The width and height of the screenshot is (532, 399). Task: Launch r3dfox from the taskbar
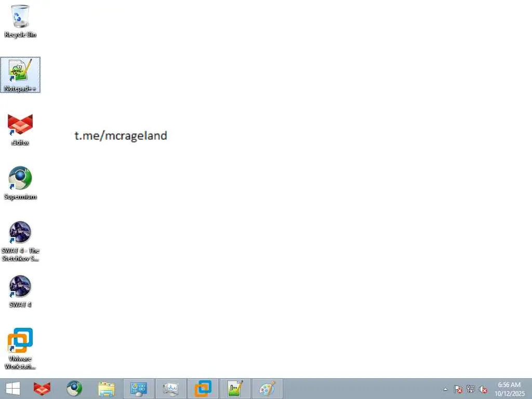42,389
